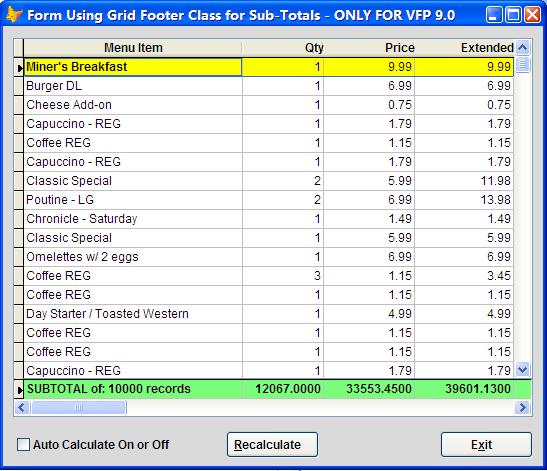The height and width of the screenshot is (471, 547).
Task: Click the Qty column header
Action: point(283,48)
